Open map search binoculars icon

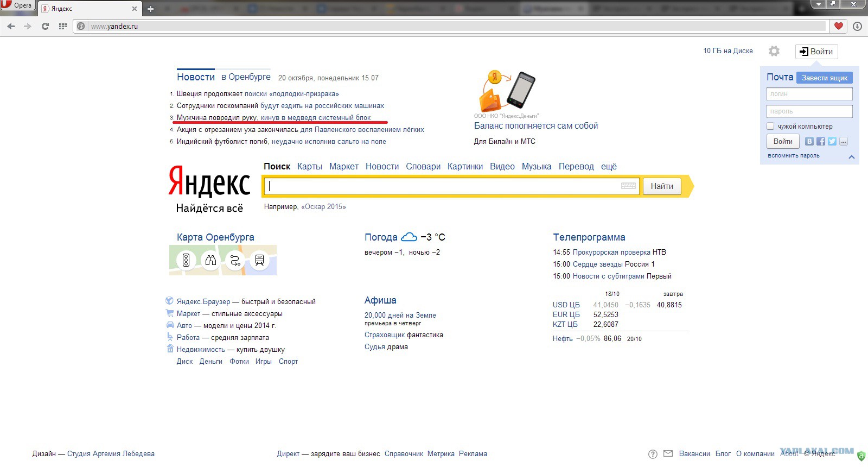[x=210, y=260]
